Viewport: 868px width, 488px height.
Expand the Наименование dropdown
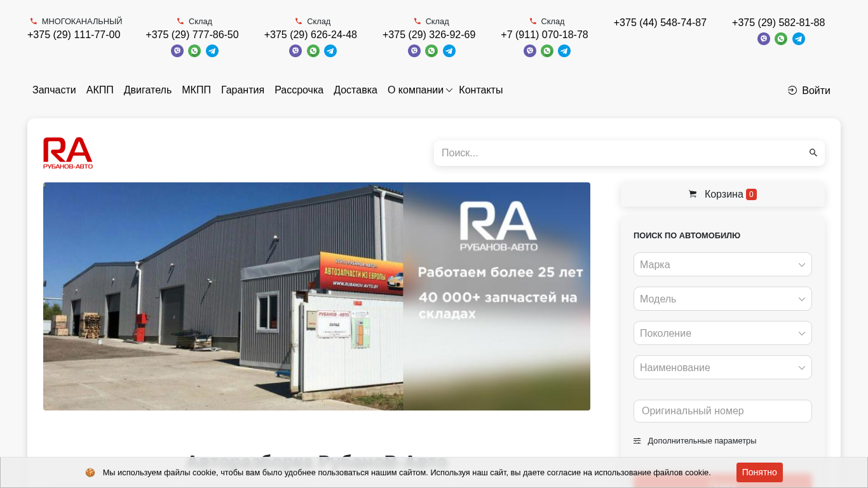[722, 367]
